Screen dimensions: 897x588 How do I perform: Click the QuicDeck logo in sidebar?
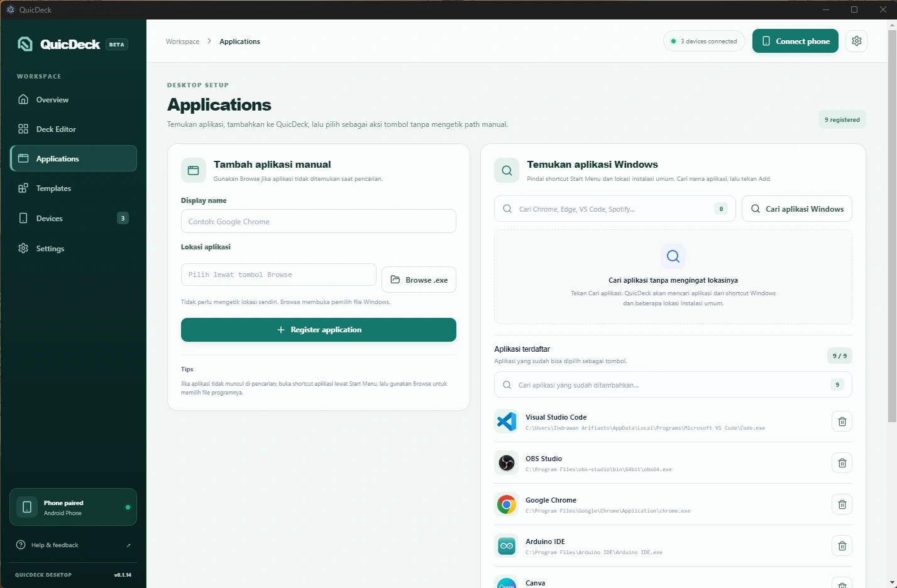(x=25, y=44)
